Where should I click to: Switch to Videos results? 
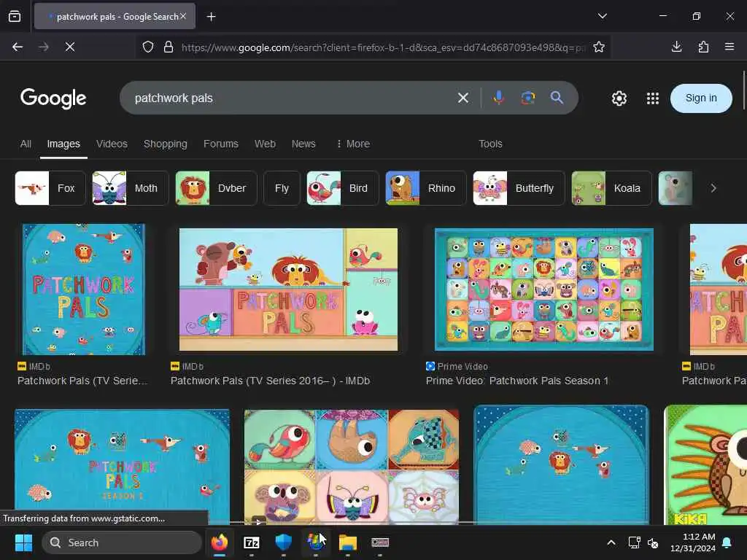[x=112, y=144]
